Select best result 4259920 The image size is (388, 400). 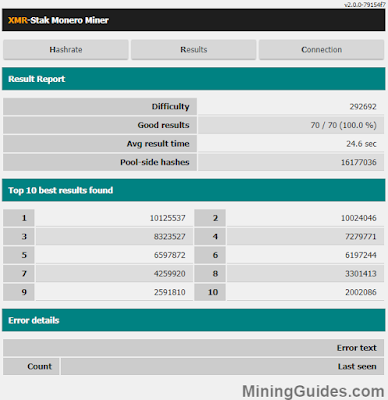tap(169, 274)
